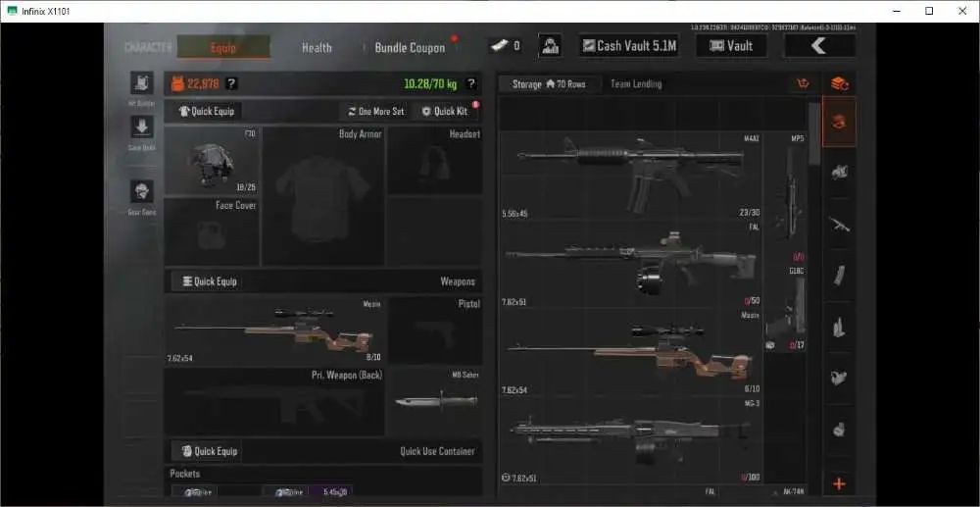Switch to the Equip tab
This screenshot has height=507, width=980.
pos(223,47)
